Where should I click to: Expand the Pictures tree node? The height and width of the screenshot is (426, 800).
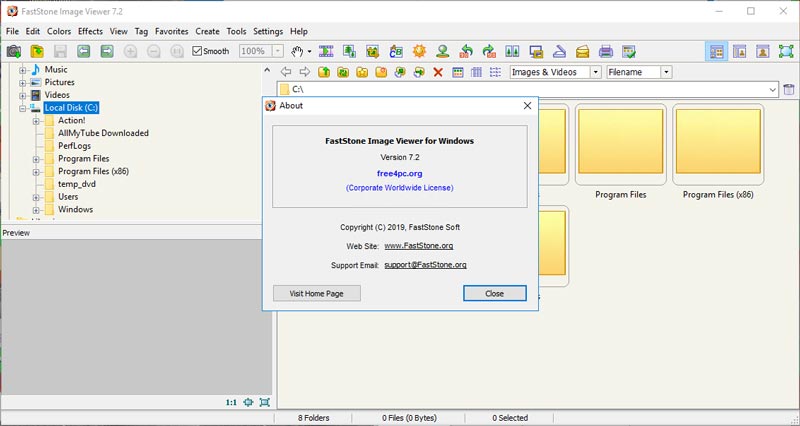click(x=22, y=83)
